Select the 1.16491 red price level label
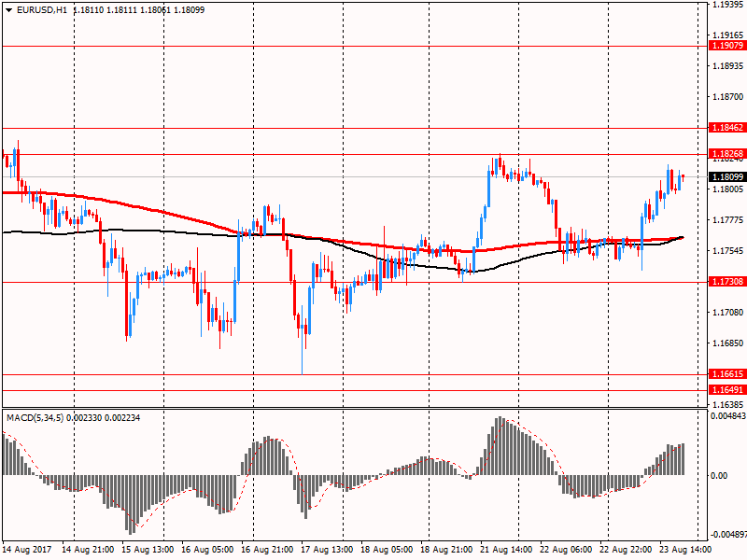The width and height of the screenshot is (747, 560). click(727, 389)
